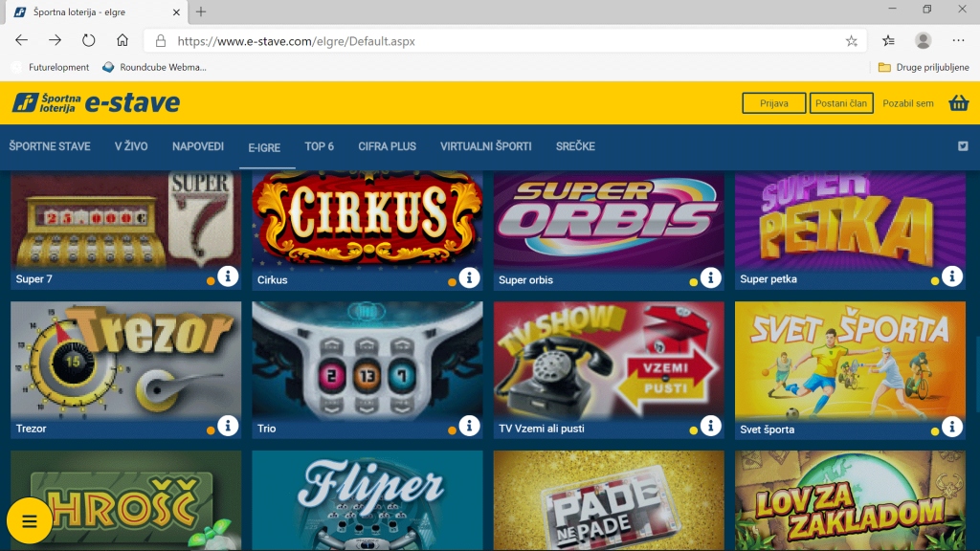Open the SREČKE section
This screenshot has height=551, width=980.
575,146
